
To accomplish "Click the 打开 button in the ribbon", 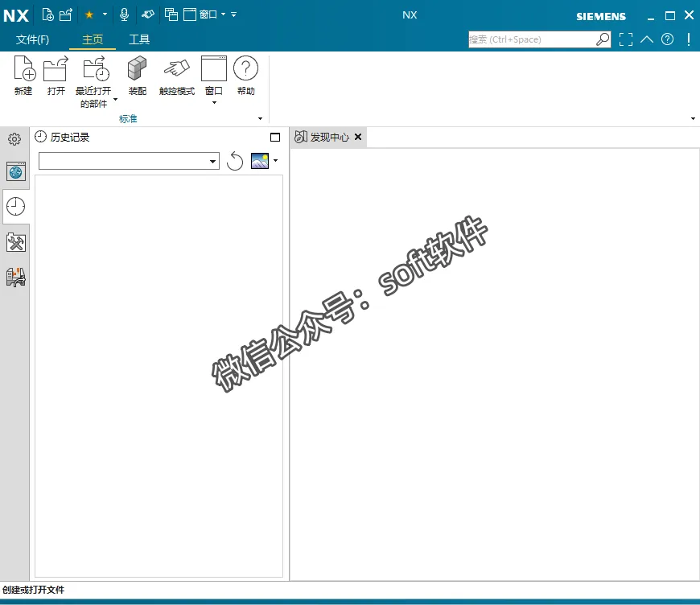I will point(56,76).
